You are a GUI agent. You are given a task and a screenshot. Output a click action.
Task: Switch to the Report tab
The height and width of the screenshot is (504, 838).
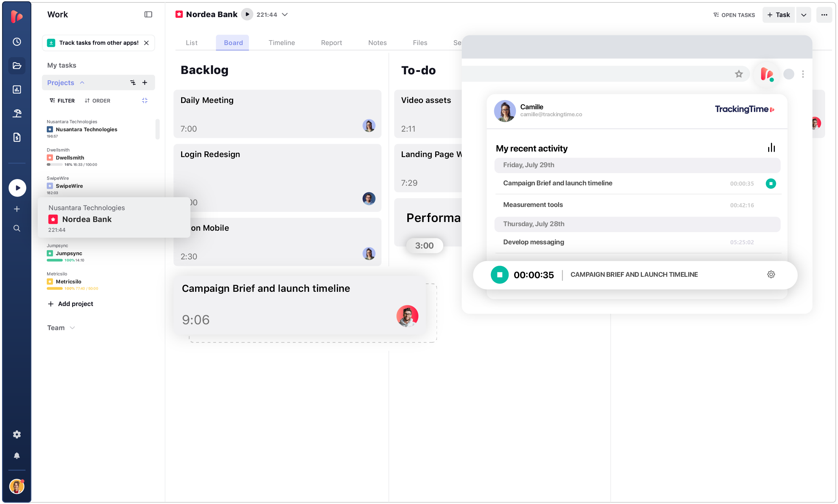tap(331, 43)
